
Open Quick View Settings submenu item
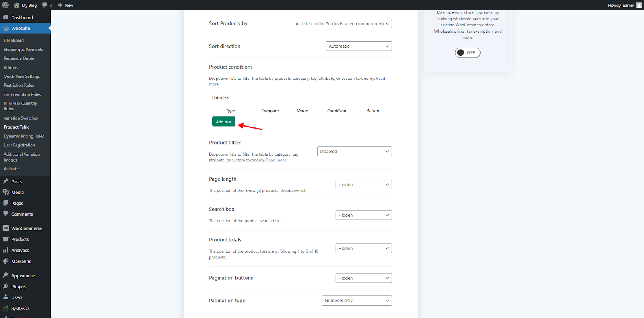click(x=22, y=76)
